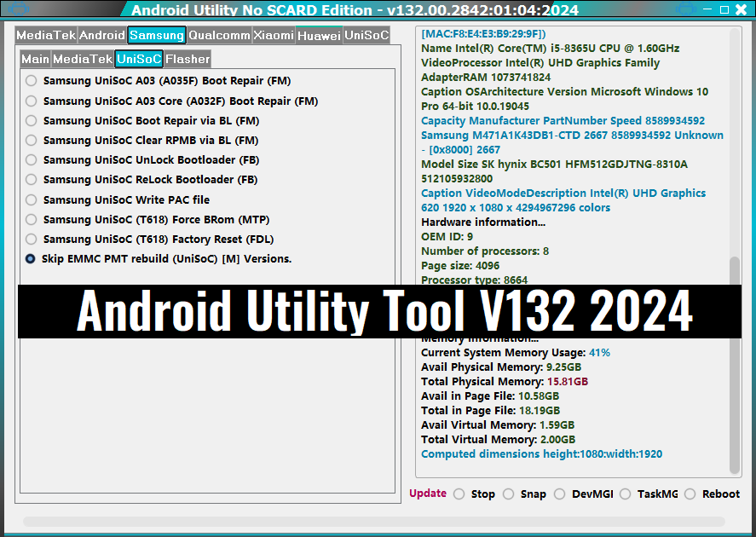This screenshot has height=537, width=756.
Task: Click the bottom progress bar
Action: [374, 522]
